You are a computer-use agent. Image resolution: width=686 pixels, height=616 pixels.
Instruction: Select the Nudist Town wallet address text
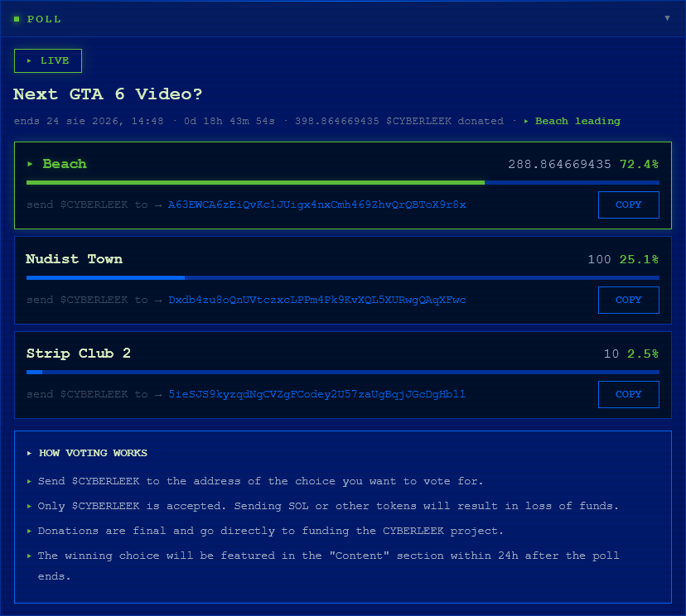tap(316, 300)
